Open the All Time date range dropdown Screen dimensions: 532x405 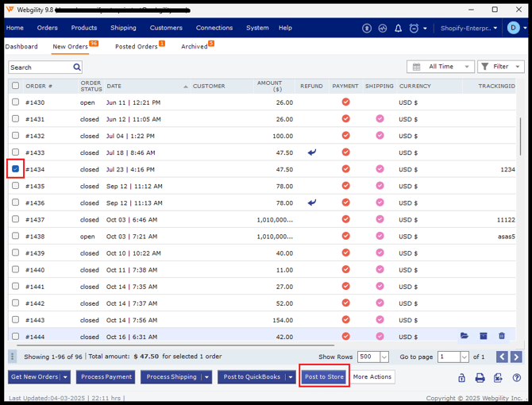point(441,67)
